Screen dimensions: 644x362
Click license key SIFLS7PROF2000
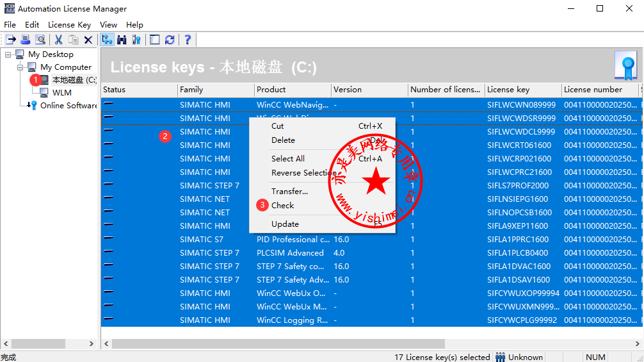point(517,185)
